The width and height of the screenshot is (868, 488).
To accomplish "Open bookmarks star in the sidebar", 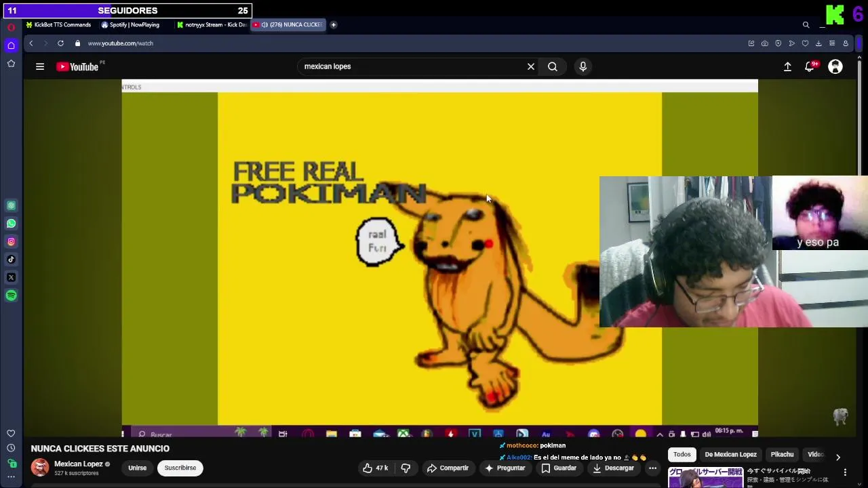I will (x=11, y=63).
